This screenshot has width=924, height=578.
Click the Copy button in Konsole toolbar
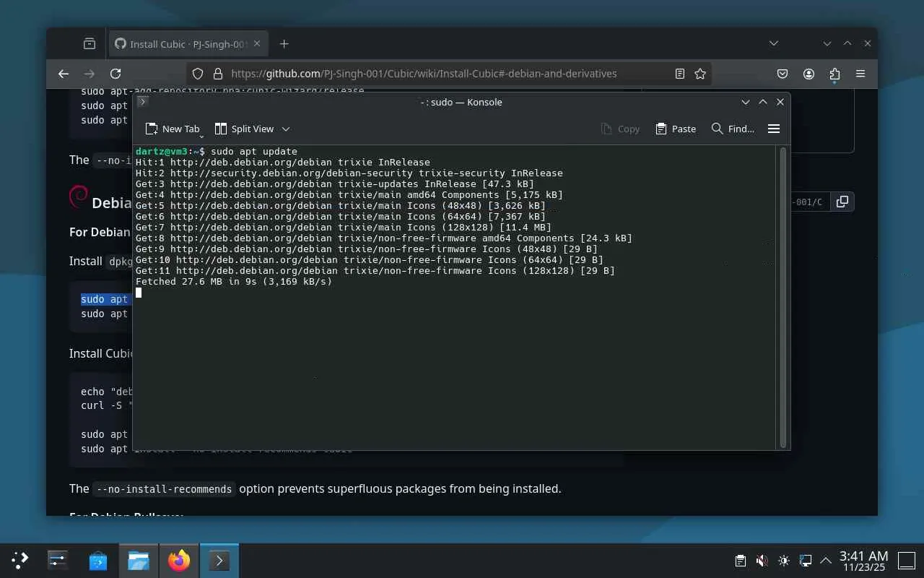click(620, 129)
